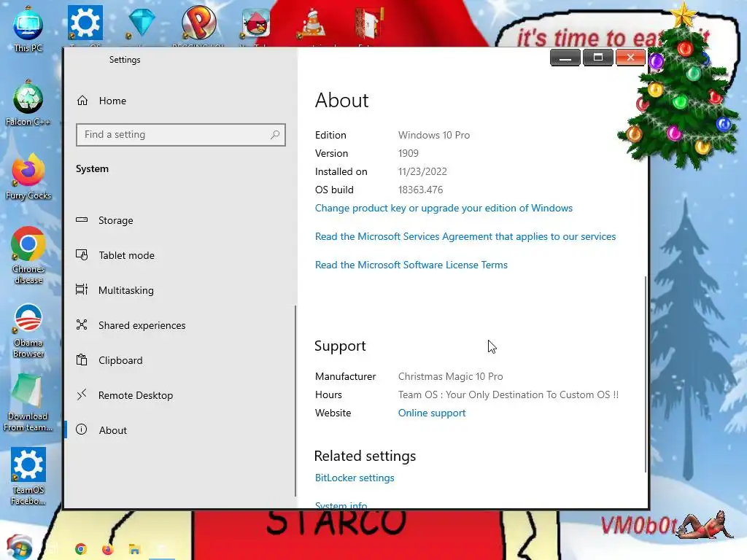Click the Remote Desktop icon
Image resolution: width=747 pixels, height=560 pixels.
coord(82,394)
